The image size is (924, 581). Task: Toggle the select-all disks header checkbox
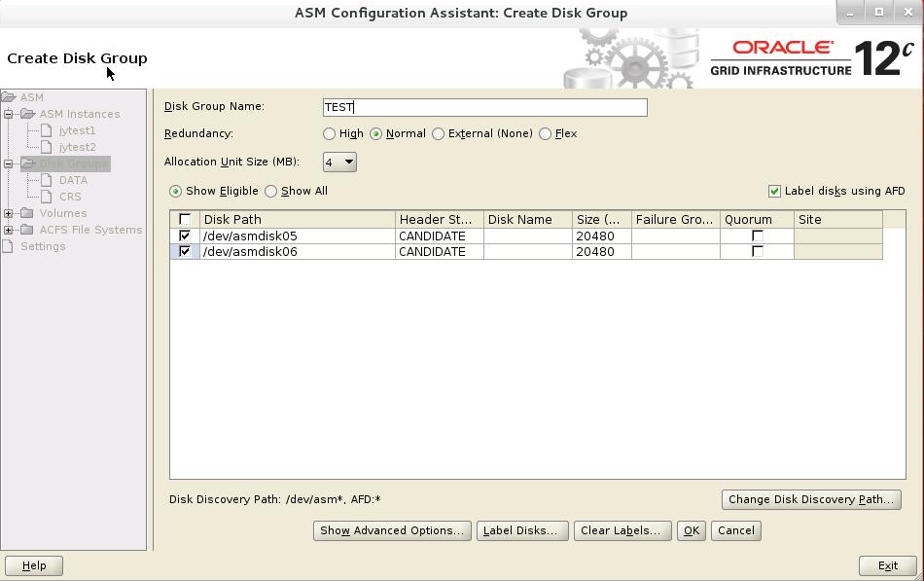[x=185, y=219]
